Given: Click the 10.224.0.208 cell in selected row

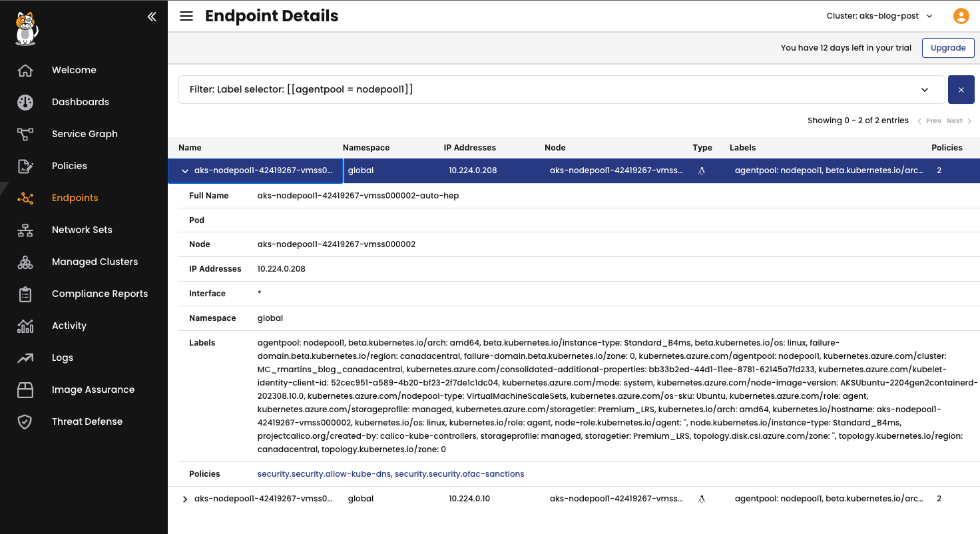Looking at the screenshot, I should (x=473, y=170).
